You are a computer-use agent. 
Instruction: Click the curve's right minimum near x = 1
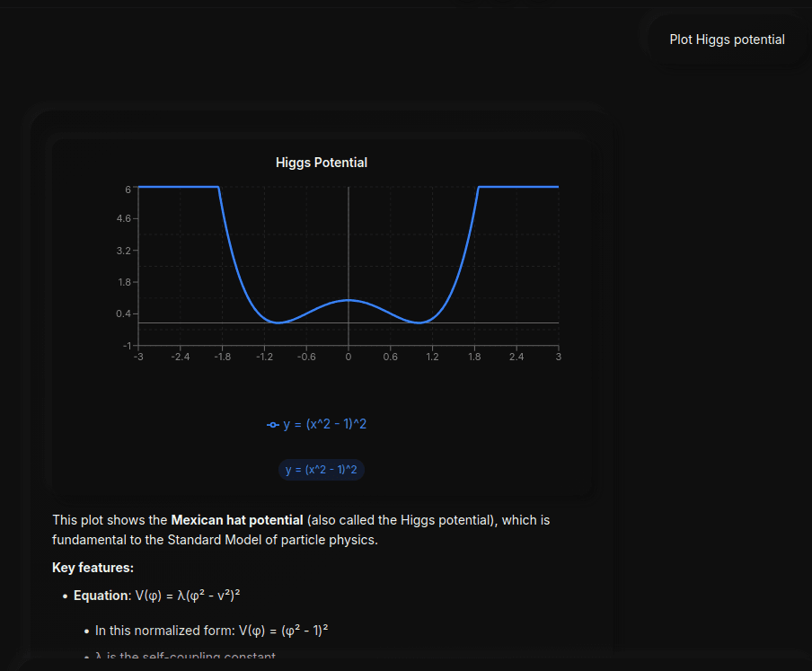(x=419, y=322)
